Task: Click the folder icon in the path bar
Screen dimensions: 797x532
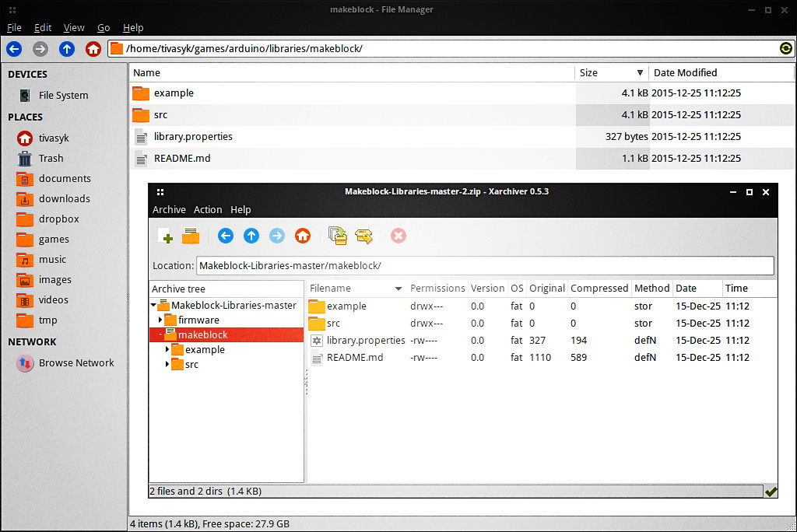Action: point(117,48)
